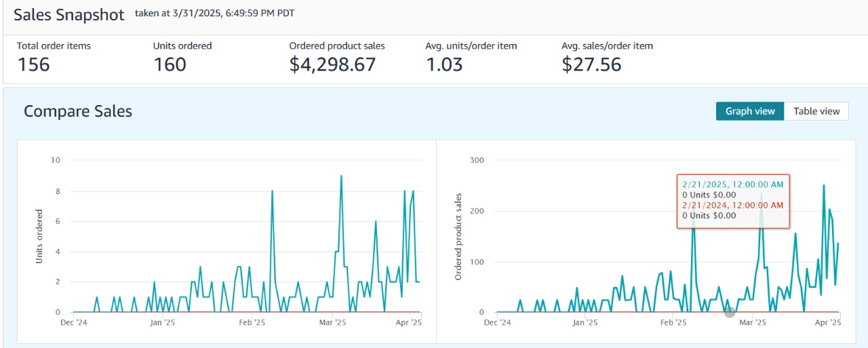Switch to Table view

[816, 111]
